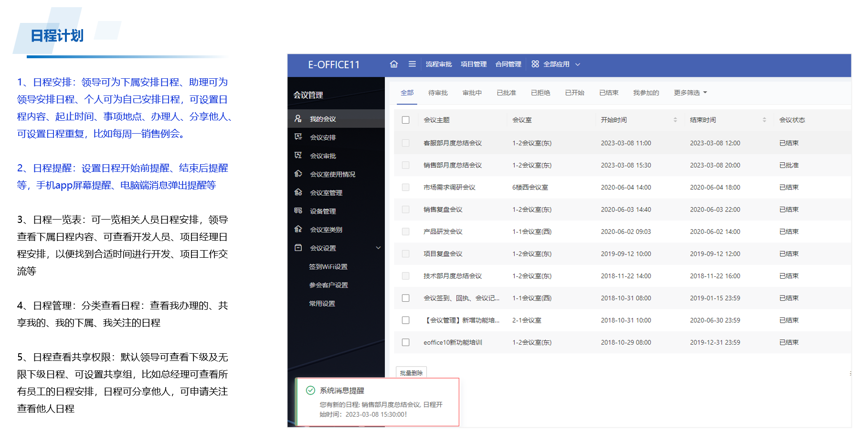Click the 会议审批 sidebar icon

(x=298, y=156)
